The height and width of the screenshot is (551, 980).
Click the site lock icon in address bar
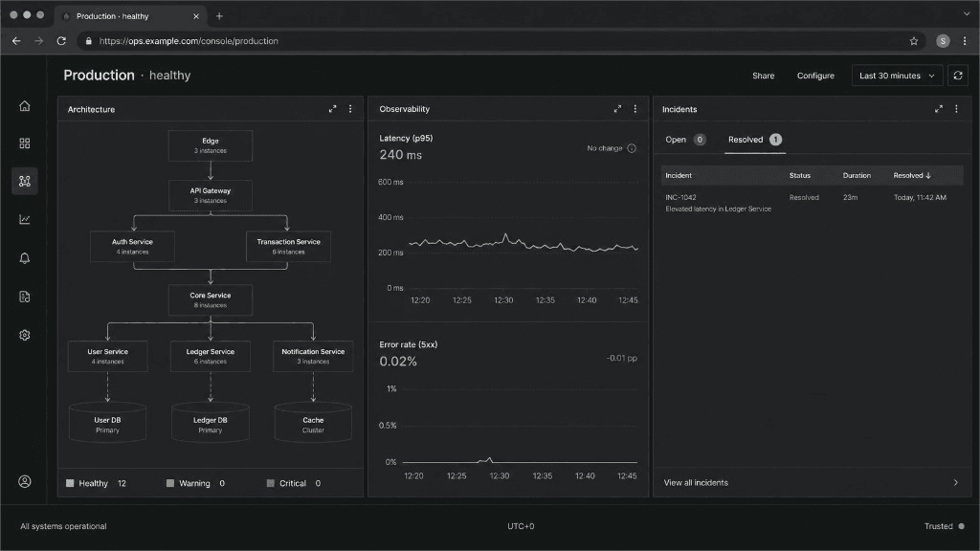[88, 40]
